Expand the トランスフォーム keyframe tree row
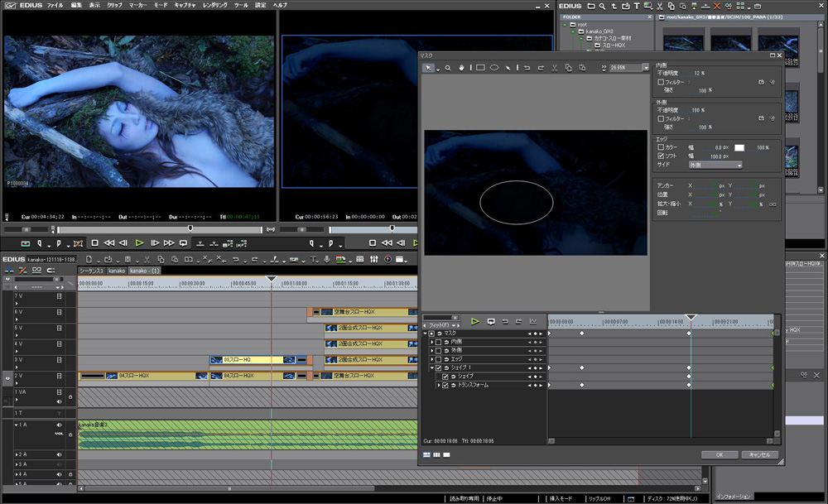 [439, 386]
